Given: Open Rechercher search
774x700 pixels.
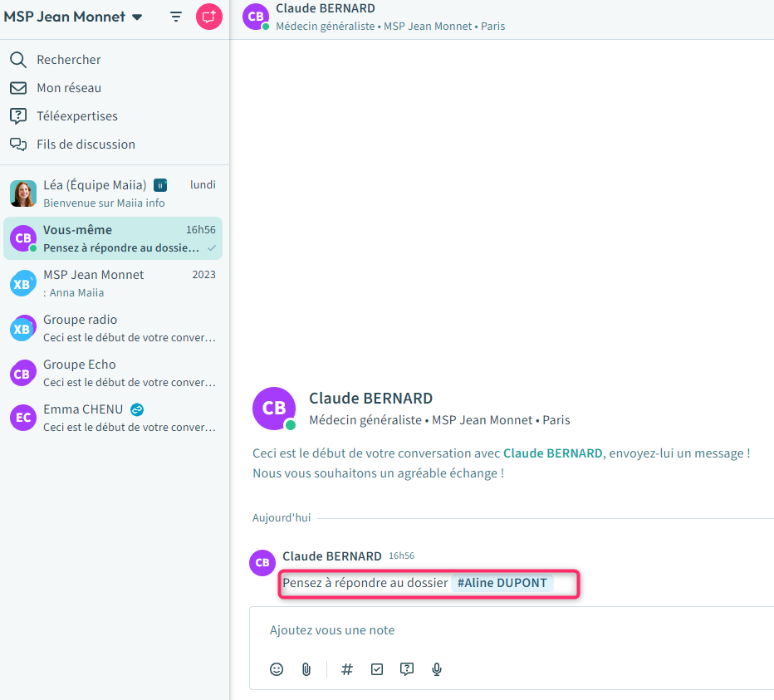Looking at the screenshot, I should tap(68, 60).
